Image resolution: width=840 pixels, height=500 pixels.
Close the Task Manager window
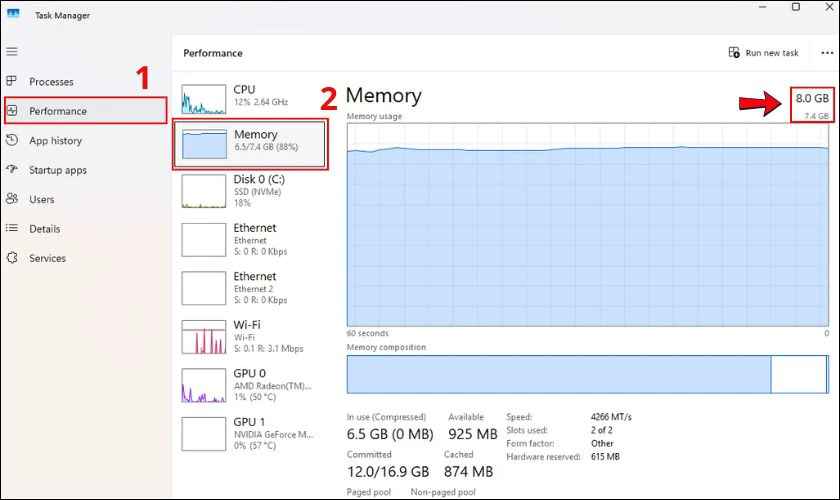(x=829, y=8)
